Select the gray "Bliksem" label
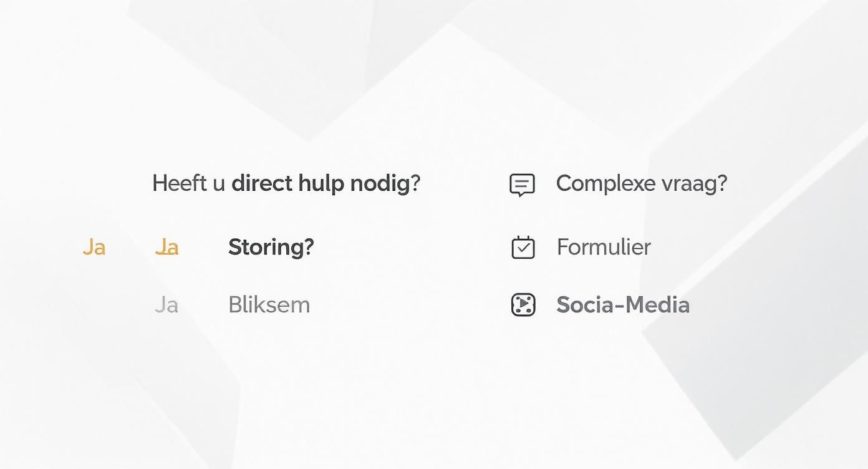The width and height of the screenshot is (868, 469). [x=269, y=305]
